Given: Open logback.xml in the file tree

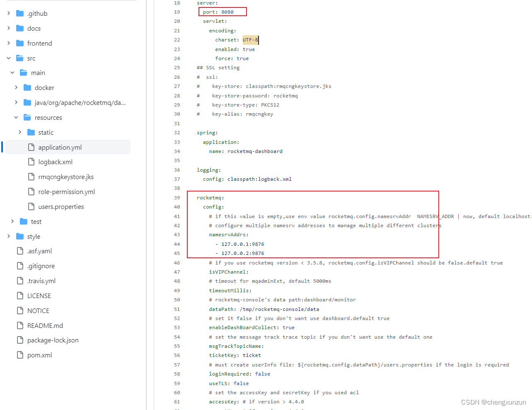Looking at the screenshot, I should point(56,162).
